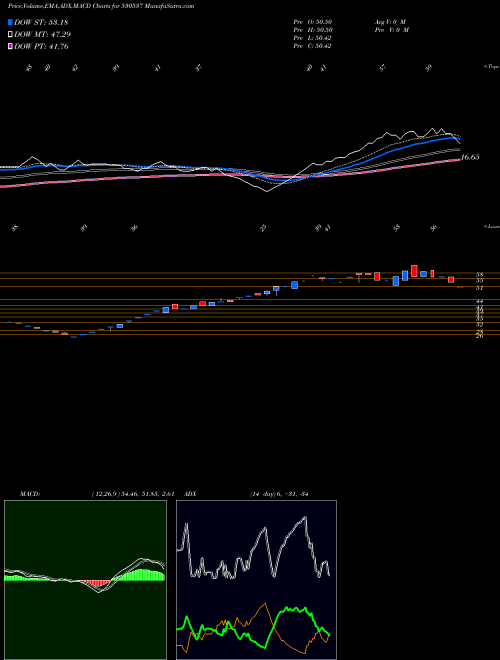Click the 'Pre C: 50.42' value
The image size is (500, 660).
pyautogui.click(x=313, y=46)
